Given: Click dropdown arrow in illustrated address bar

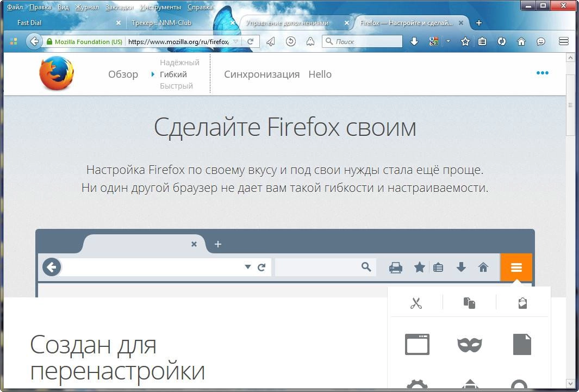Looking at the screenshot, I should 248,267.
